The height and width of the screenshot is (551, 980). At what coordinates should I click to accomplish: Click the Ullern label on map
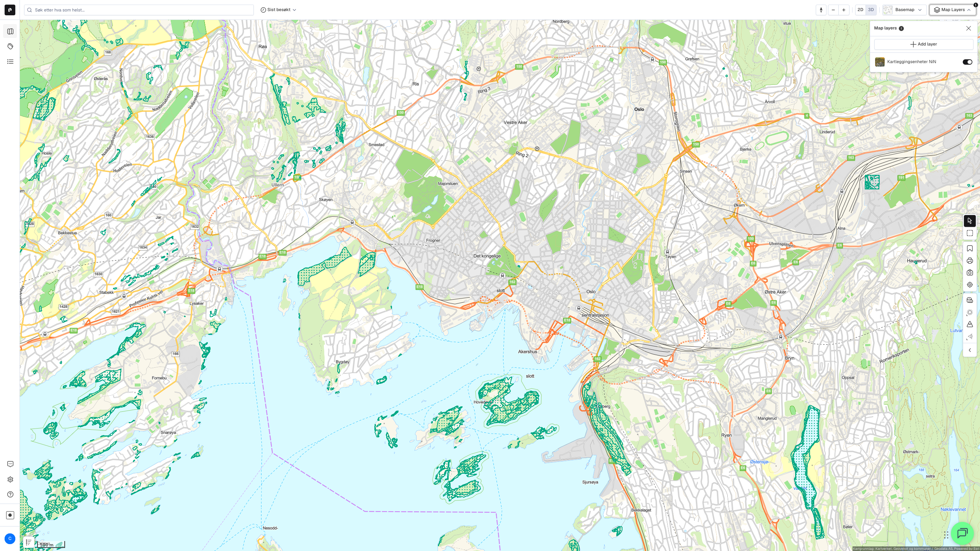click(x=278, y=185)
